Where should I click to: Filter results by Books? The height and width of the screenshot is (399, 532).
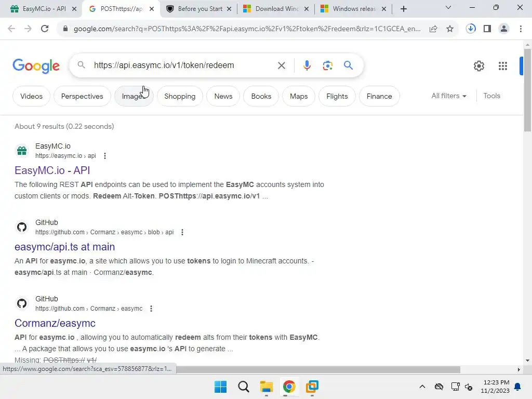261,96
